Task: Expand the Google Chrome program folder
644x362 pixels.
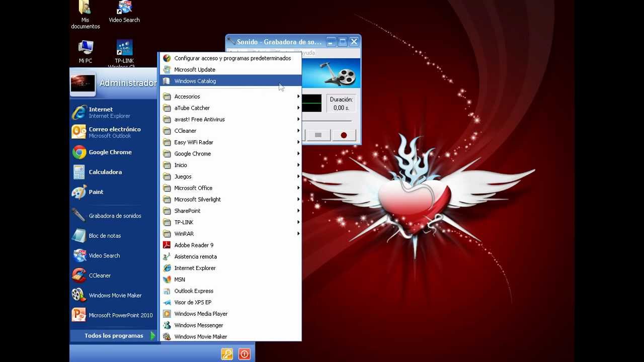Action: pos(230,154)
